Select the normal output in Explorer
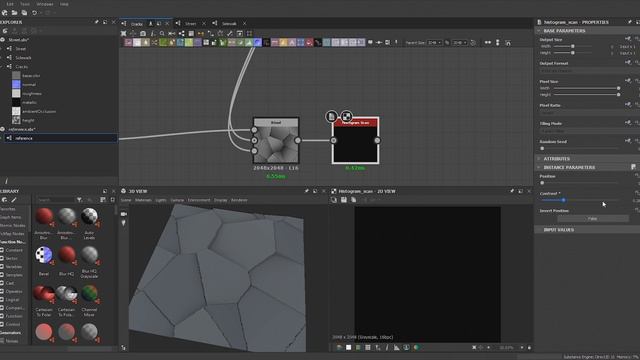Image resolution: width=640 pixels, height=360 pixels. [29, 84]
